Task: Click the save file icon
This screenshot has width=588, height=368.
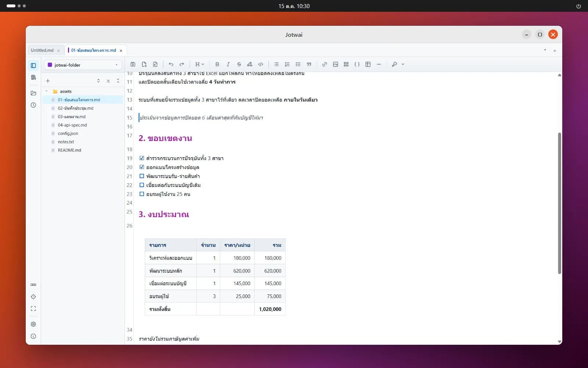Action: tap(133, 64)
